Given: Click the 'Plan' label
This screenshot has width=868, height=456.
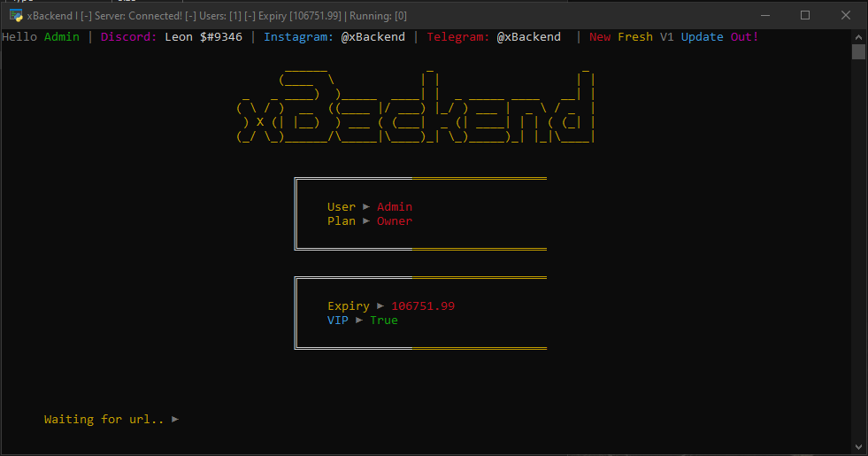Looking at the screenshot, I should [x=342, y=221].
